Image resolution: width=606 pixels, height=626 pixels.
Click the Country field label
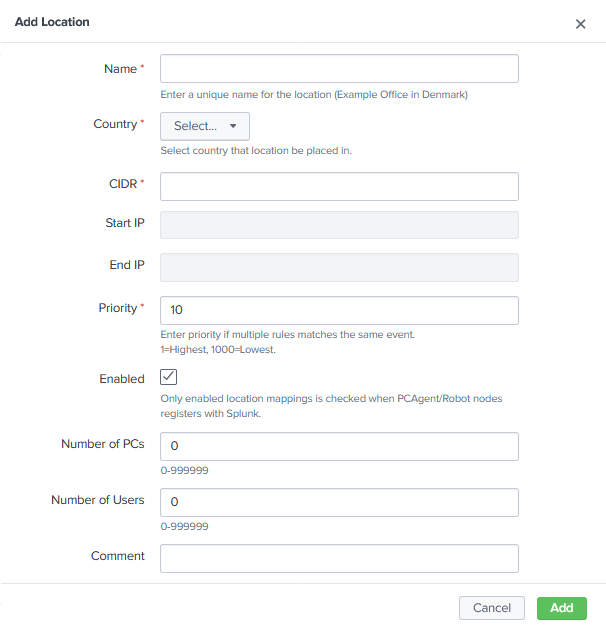(x=115, y=124)
